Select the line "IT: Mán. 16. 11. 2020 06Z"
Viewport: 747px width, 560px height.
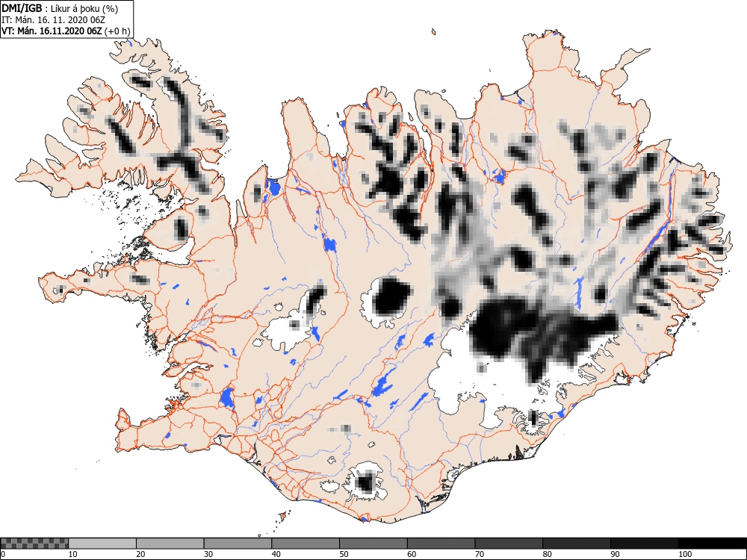click(x=53, y=19)
